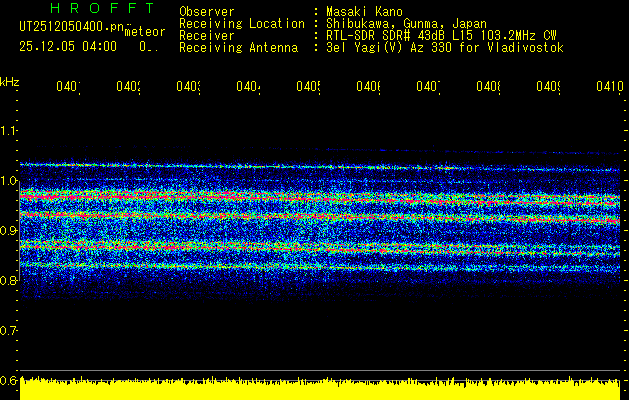Click the 0.9 kHz frequency axis label
Image resolution: width=629 pixels, height=400 pixels.
pyautogui.click(x=8, y=230)
